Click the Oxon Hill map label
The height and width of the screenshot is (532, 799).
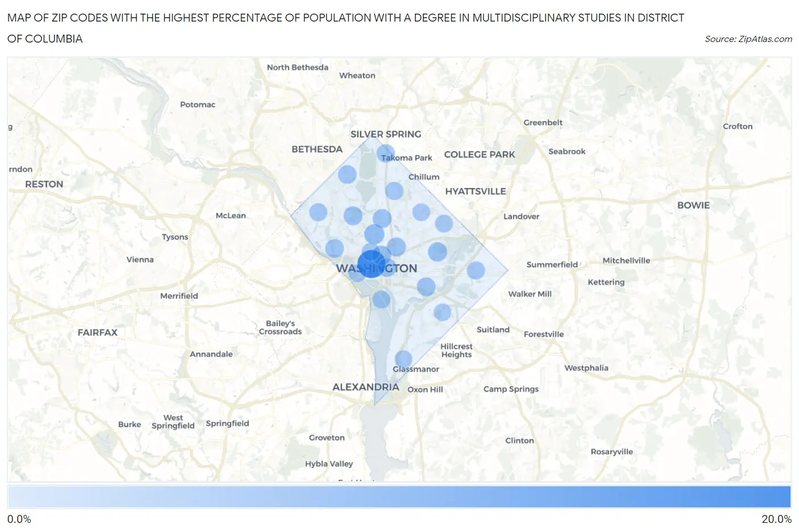pyautogui.click(x=425, y=389)
